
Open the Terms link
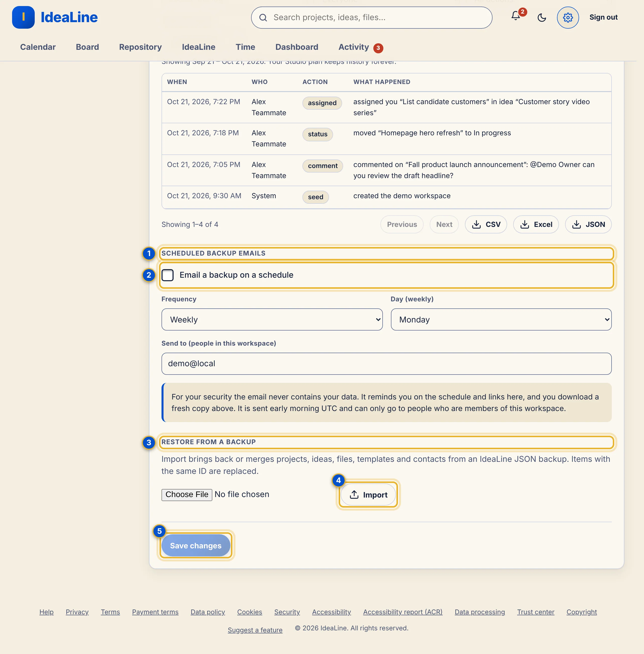[110, 612]
